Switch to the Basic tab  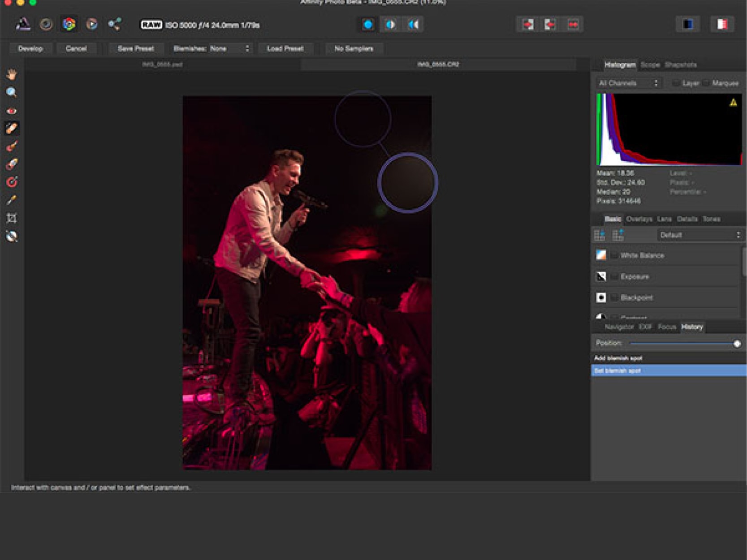click(613, 219)
